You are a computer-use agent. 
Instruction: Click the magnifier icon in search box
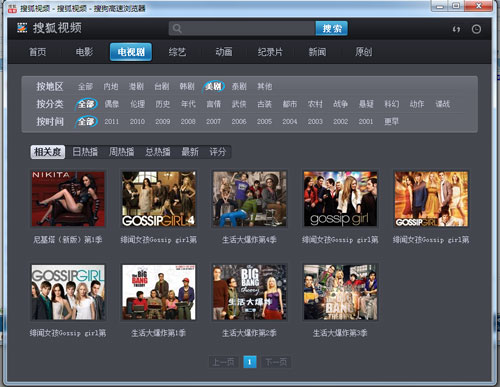tap(177, 29)
